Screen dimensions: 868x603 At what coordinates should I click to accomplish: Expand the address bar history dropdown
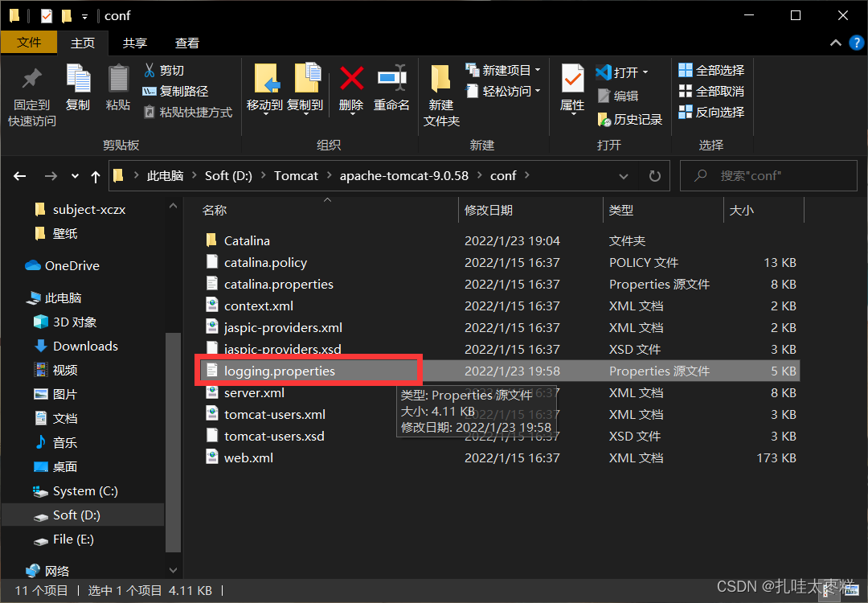click(x=624, y=176)
